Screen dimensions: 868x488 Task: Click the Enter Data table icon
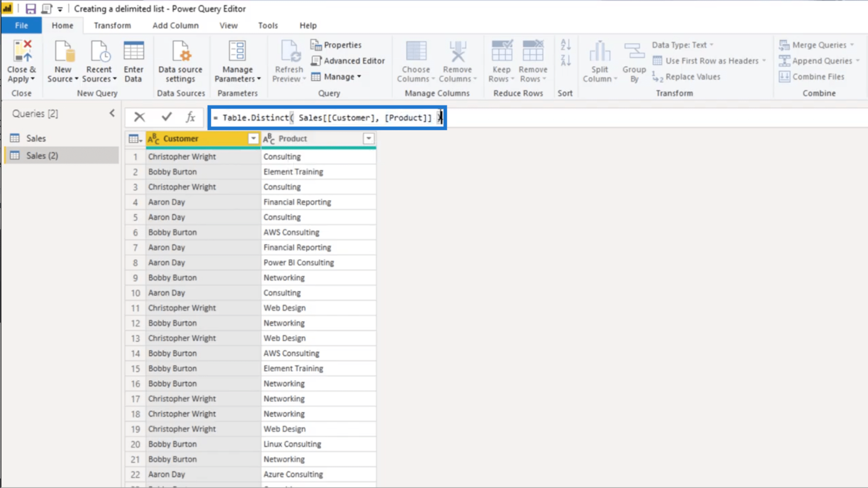click(133, 52)
